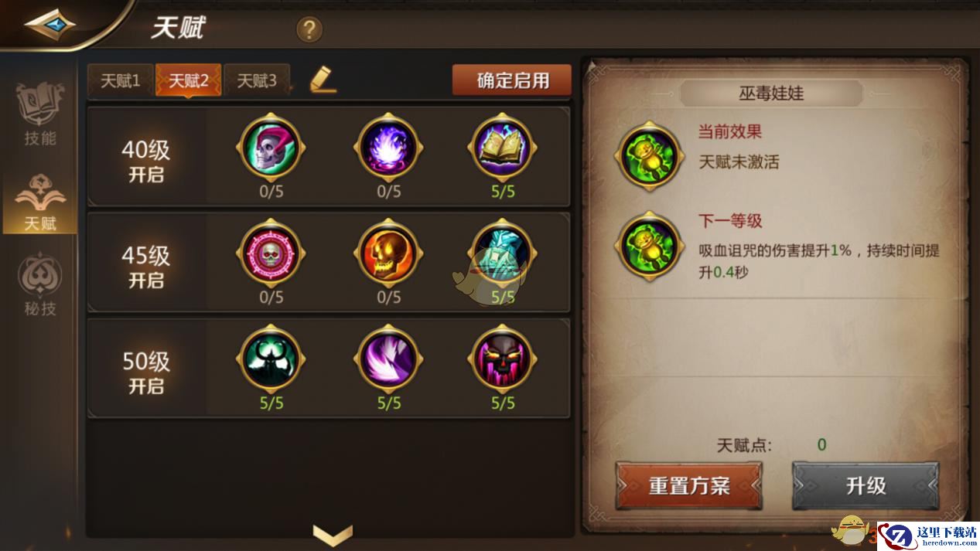Click the back arrow emblem
980x551 pixels.
(x=50, y=24)
